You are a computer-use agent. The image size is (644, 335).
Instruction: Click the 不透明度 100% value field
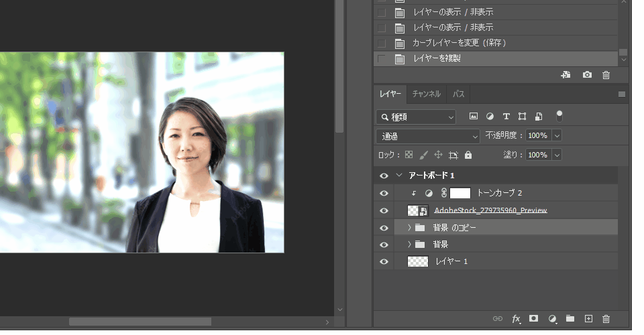pos(539,135)
